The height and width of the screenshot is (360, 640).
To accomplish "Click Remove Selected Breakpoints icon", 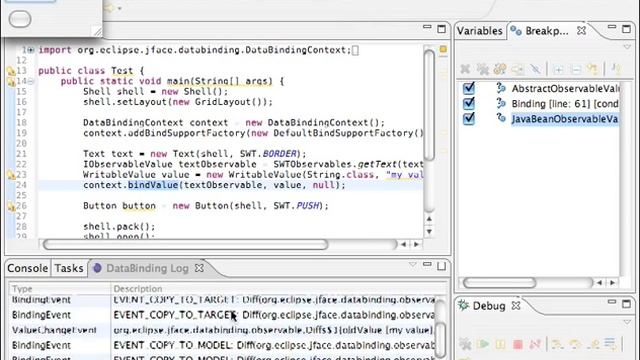I will pos(465,69).
